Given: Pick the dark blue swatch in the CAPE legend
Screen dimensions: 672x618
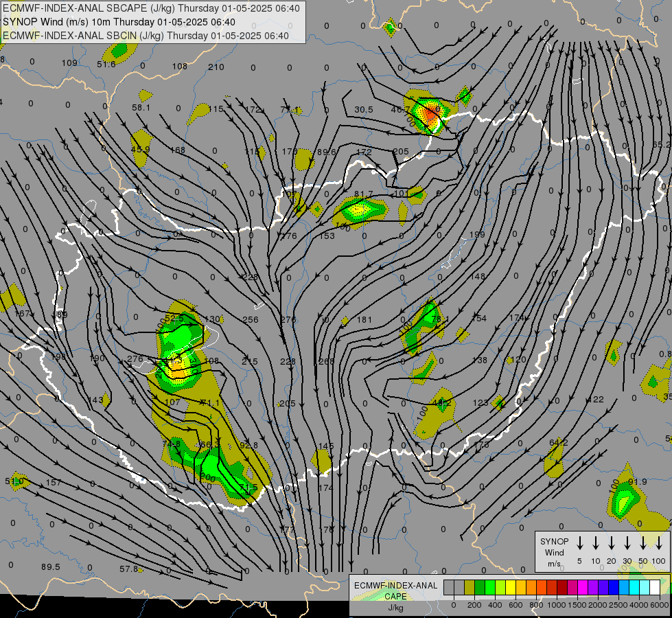Looking at the screenshot, I should pyautogui.click(x=613, y=587).
